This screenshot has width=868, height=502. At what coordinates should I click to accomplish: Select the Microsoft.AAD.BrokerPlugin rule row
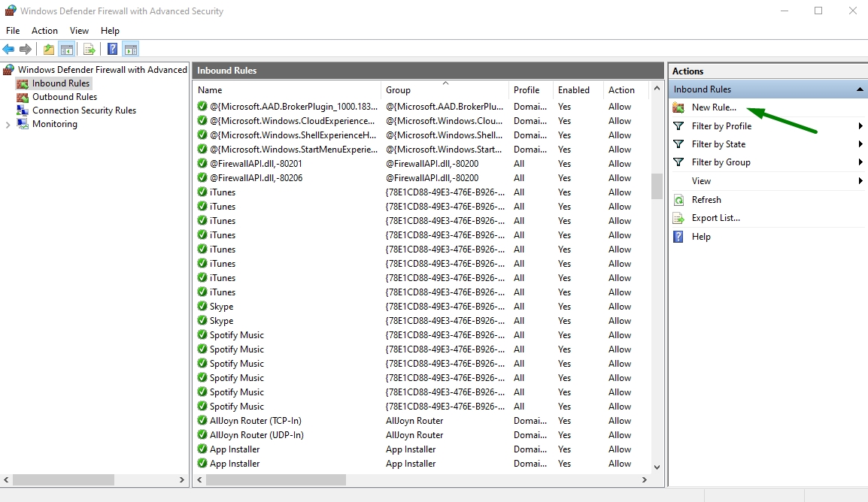422,107
